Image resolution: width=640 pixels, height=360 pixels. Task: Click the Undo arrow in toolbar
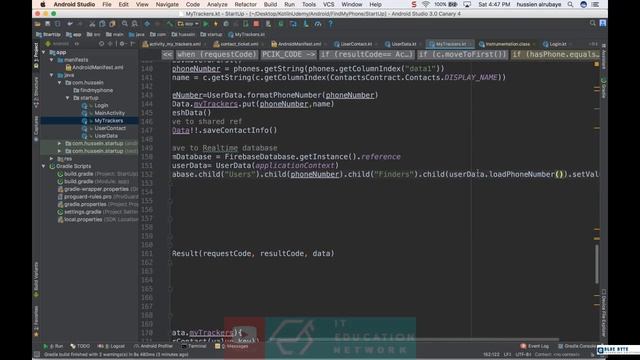point(70,24)
